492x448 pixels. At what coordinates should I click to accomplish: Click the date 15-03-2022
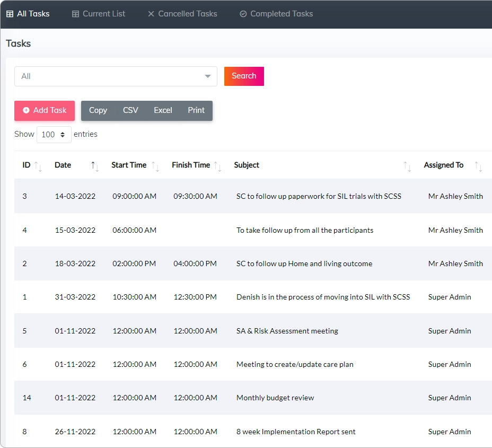[x=75, y=230]
